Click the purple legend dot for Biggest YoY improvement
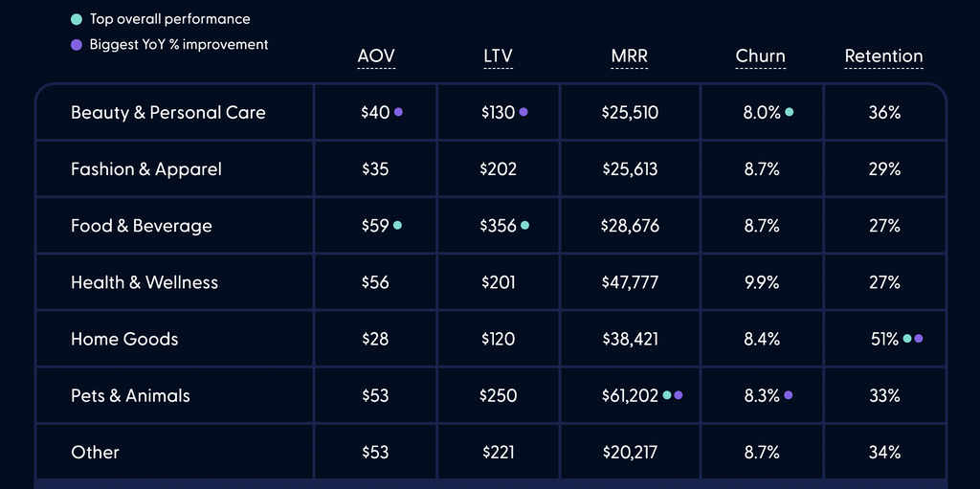 tap(77, 44)
